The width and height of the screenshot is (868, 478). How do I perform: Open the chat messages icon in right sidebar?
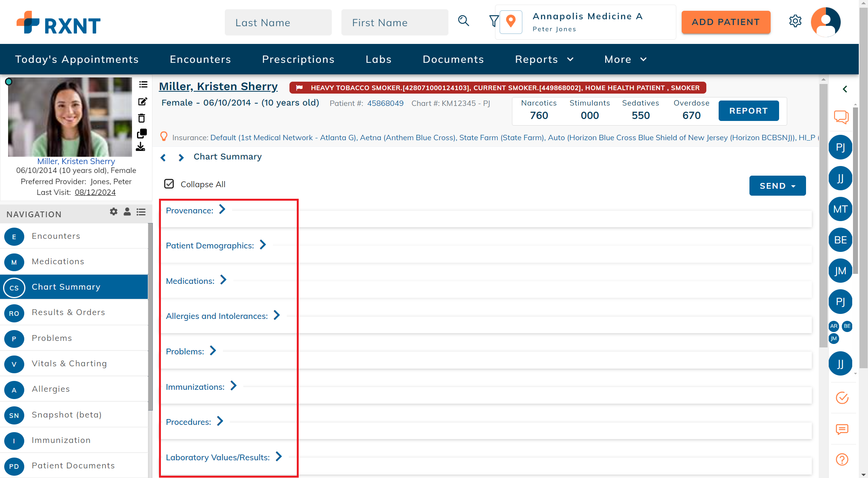[x=841, y=117]
